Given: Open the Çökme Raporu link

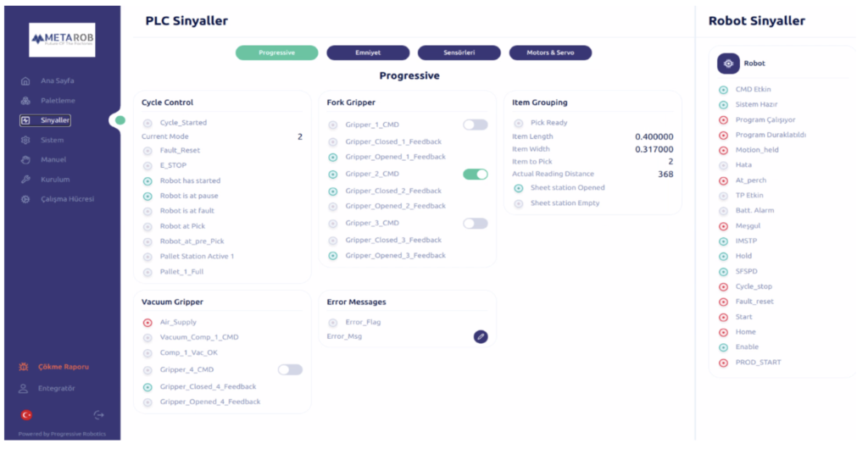Looking at the screenshot, I should pyautogui.click(x=63, y=367).
